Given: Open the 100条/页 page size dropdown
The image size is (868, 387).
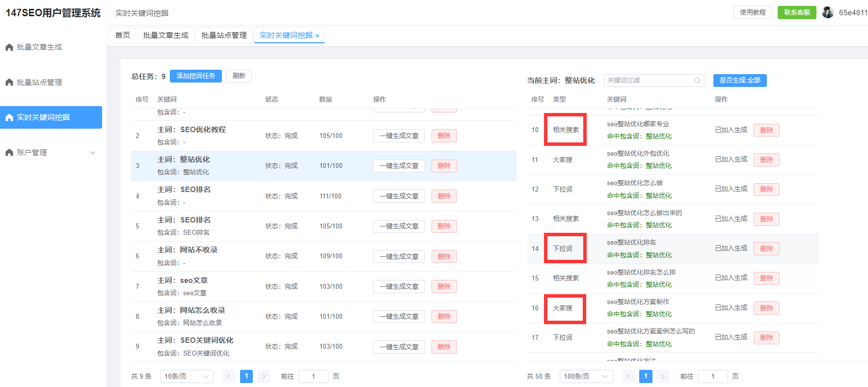Looking at the screenshot, I should click(586, 377).
